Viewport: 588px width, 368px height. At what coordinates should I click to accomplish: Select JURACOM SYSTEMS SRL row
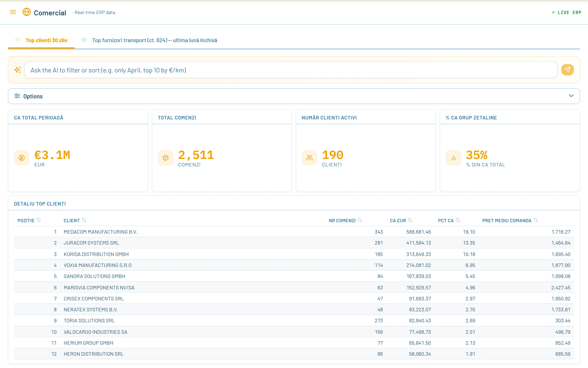294,243
